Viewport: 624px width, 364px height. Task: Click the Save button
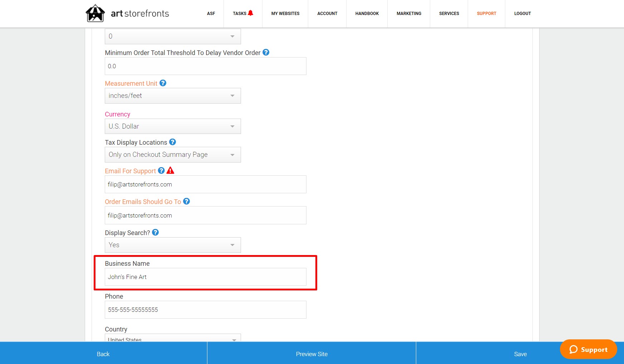click(x=520, y=354)
